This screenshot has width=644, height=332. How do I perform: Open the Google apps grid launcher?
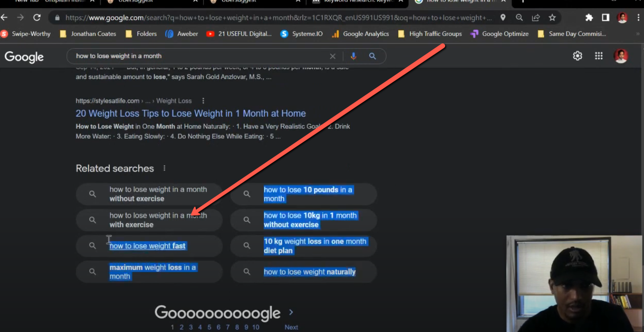click(x=599, y=56)
